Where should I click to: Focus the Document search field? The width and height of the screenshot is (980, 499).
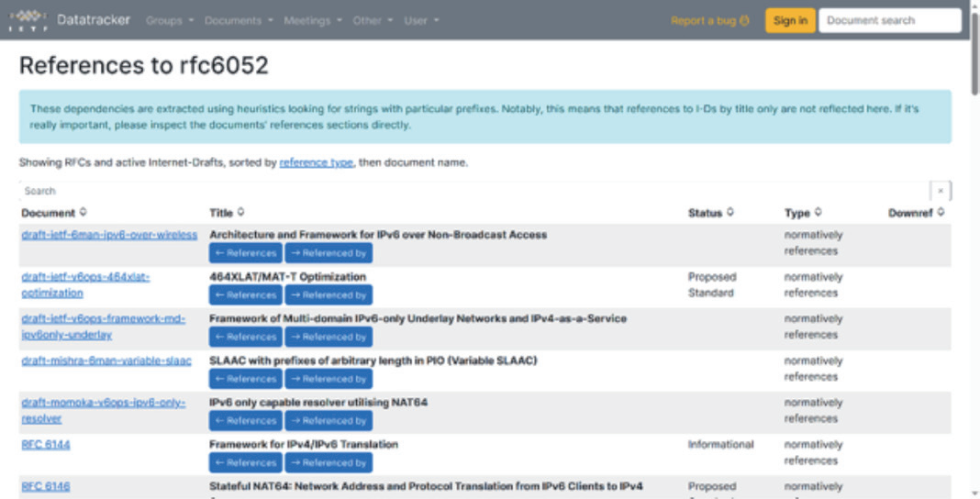(889, 20)
